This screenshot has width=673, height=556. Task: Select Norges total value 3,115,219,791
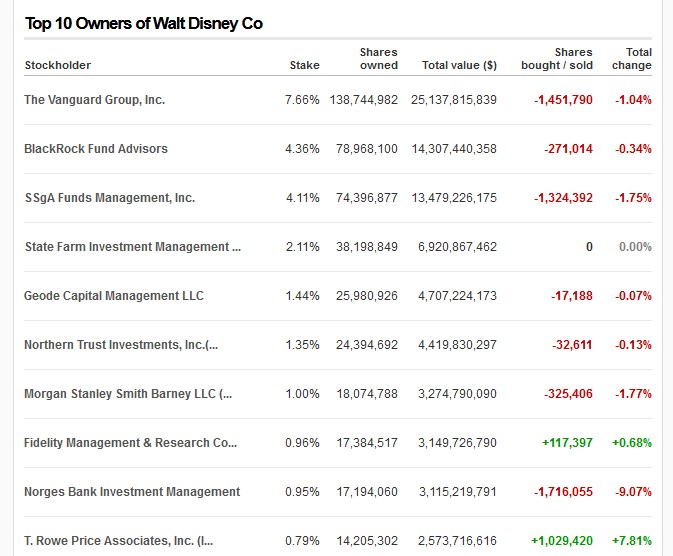[x=458, y=491]
